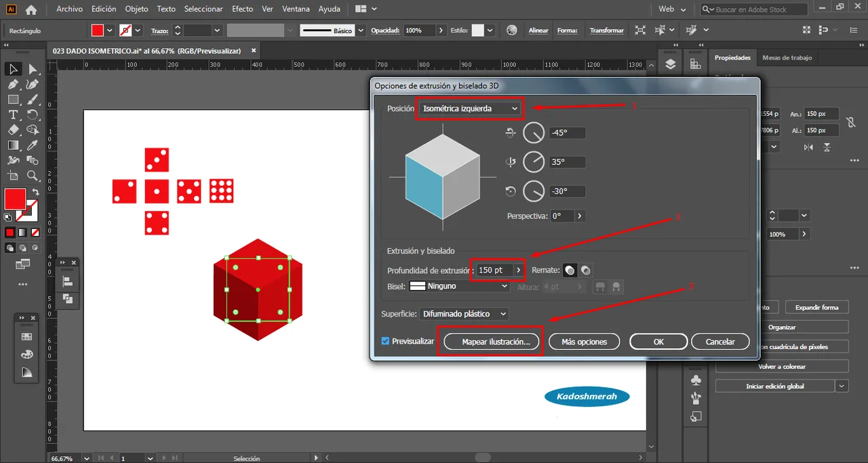Select the Gradient tool
The height and width of the screenshot is (463, 868).
[13, 145]
